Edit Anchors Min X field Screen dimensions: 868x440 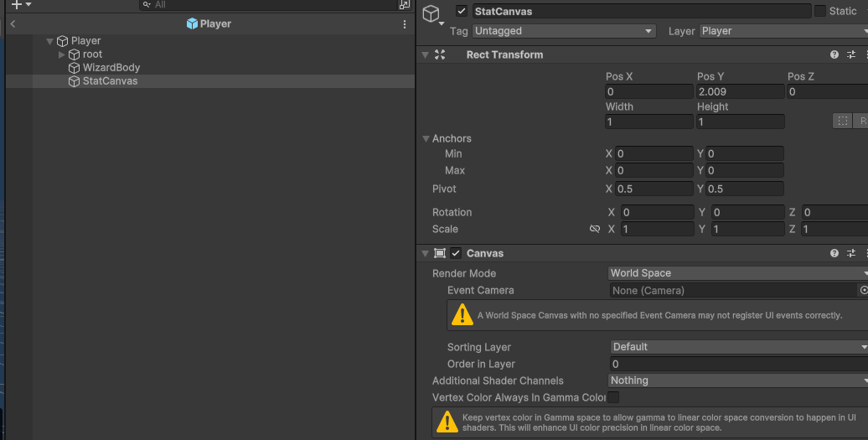click(x=654, y=153)
